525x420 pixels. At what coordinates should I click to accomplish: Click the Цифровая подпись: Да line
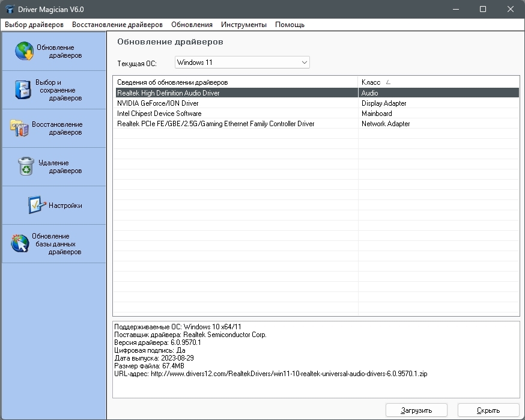(x=150, y=350)
